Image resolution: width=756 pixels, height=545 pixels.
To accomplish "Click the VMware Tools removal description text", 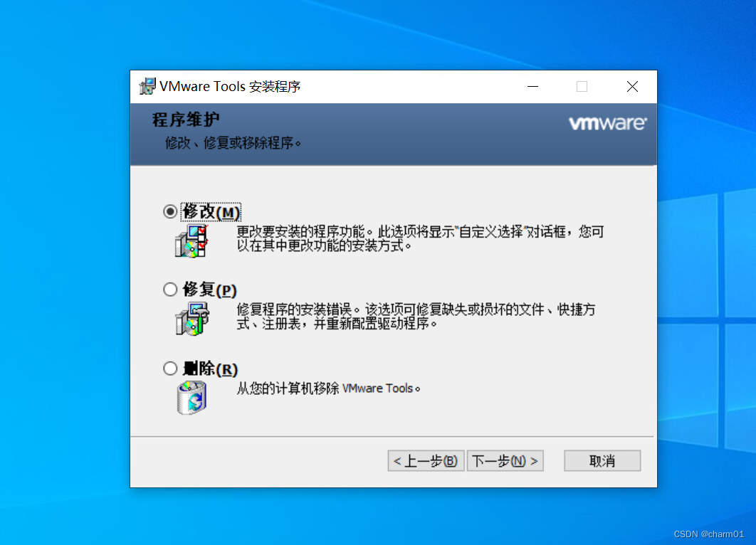I will (x=328, y=388).
